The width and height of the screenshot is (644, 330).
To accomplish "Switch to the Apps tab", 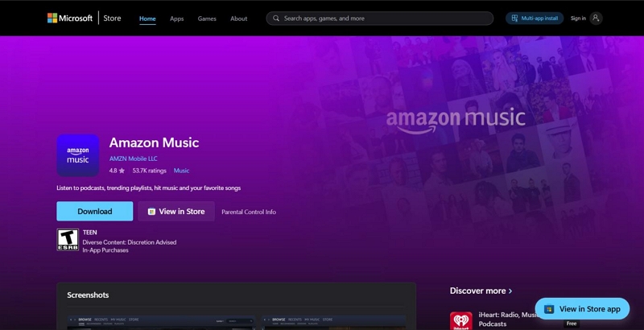I will 176,19.
